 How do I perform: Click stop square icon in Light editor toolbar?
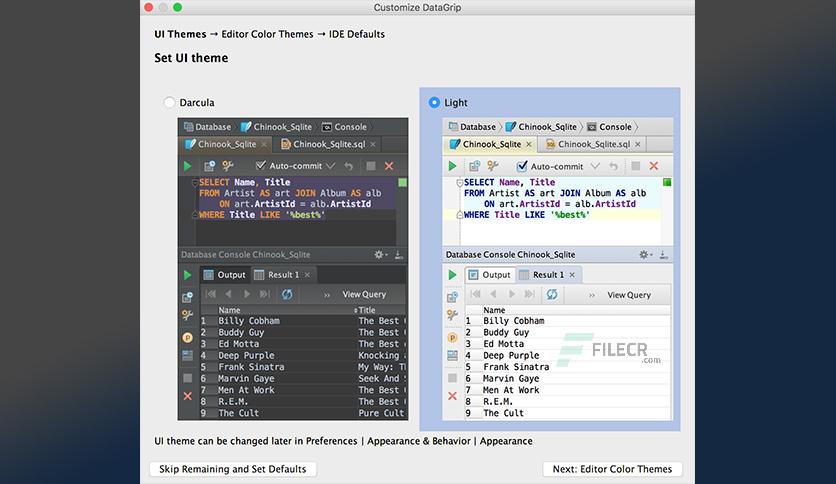[636, 166]
